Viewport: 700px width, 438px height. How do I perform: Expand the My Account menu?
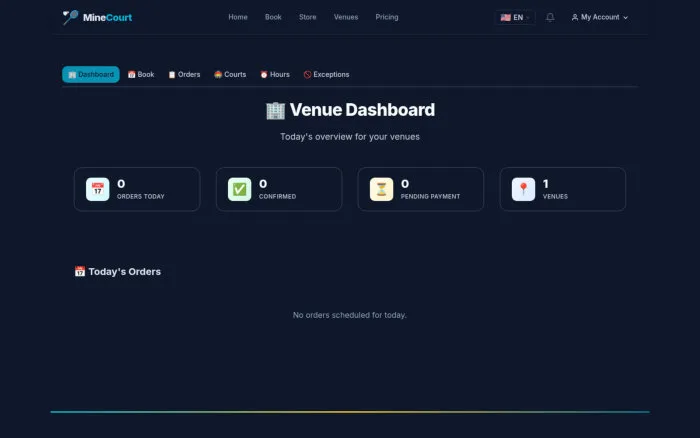[600, 17]
